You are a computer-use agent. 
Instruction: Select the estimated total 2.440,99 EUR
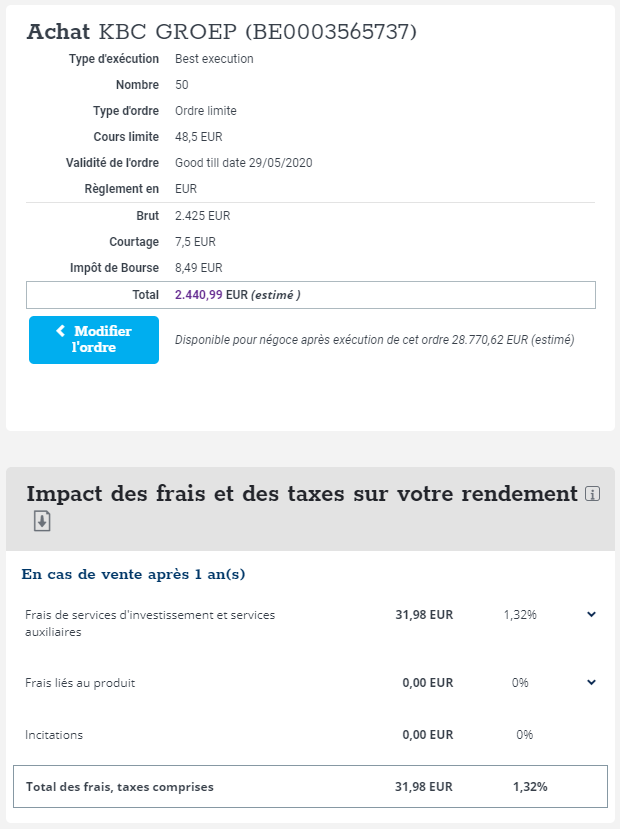point(198,295)
